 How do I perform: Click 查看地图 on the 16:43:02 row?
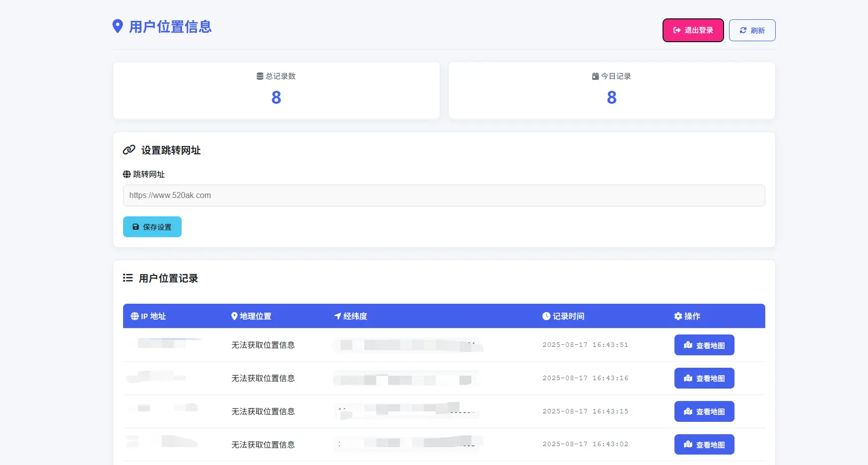click(x=704, y=444)
